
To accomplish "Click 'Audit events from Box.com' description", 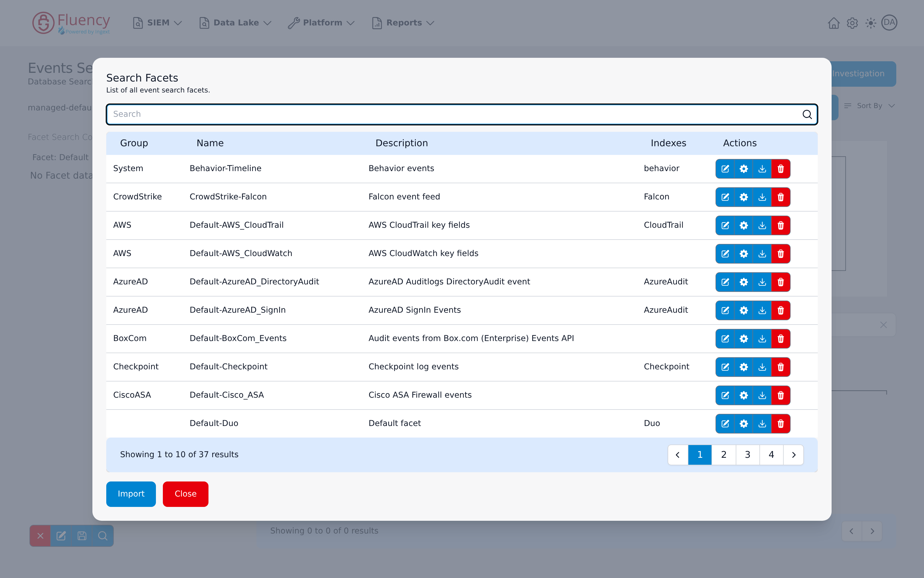I will (471, 338).
